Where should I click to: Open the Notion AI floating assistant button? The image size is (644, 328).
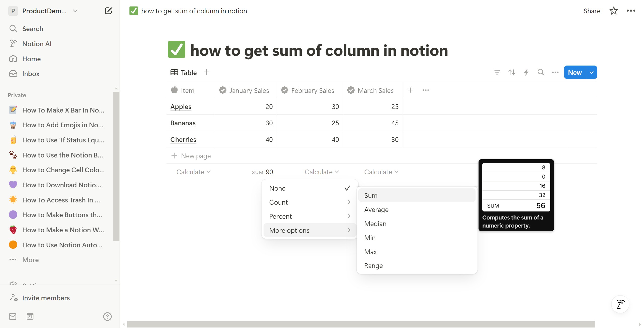tap(620, 304)
